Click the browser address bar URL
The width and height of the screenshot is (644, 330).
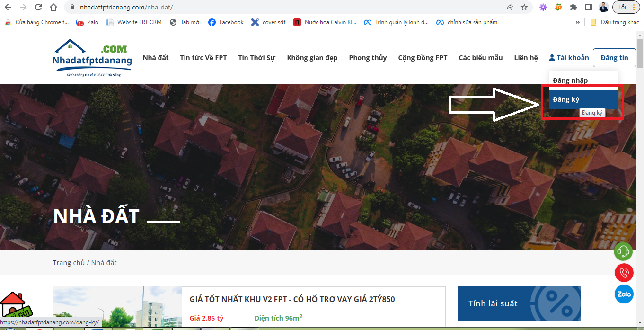coord(125,7)
